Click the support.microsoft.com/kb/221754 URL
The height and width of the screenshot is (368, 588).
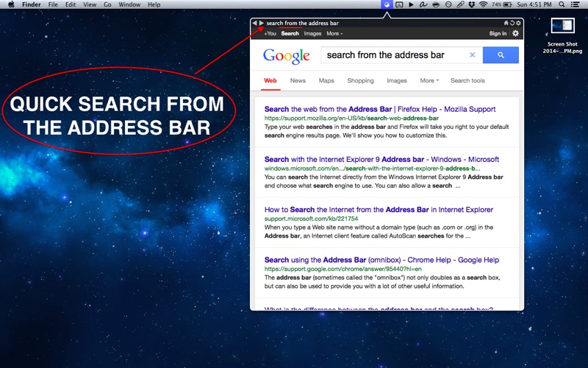pos(311,219)
